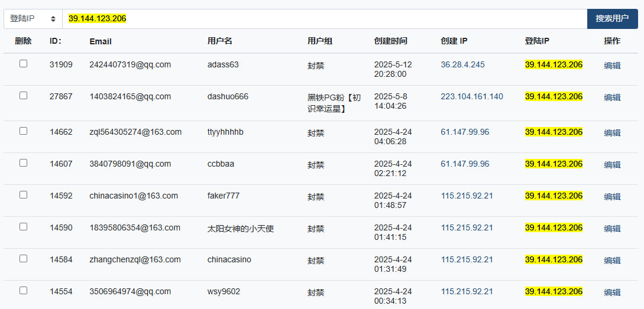Open 编辑 for user ttyyhhhhb
The width and height of the screenshot is (644, 309).
coord(612,133)
